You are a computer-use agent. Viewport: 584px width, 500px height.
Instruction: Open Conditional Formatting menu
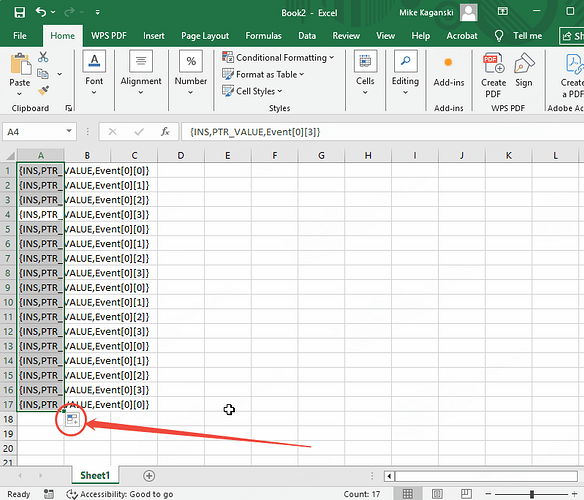pos(278,58)
